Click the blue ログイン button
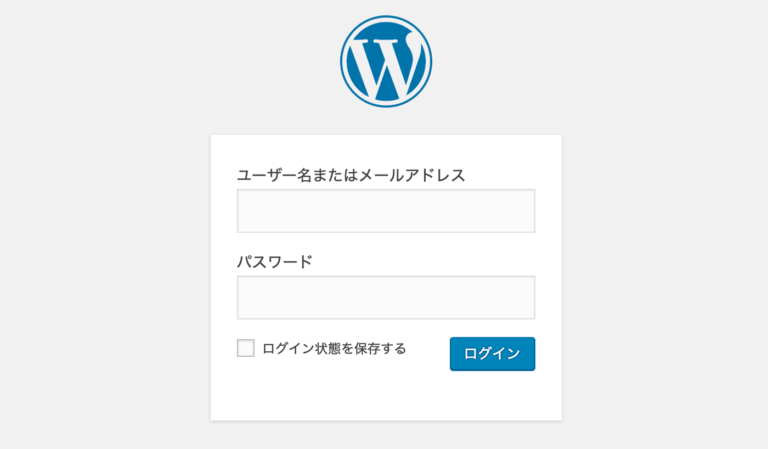The height and width of the screenshot is (449, 768). pos(492,354)
